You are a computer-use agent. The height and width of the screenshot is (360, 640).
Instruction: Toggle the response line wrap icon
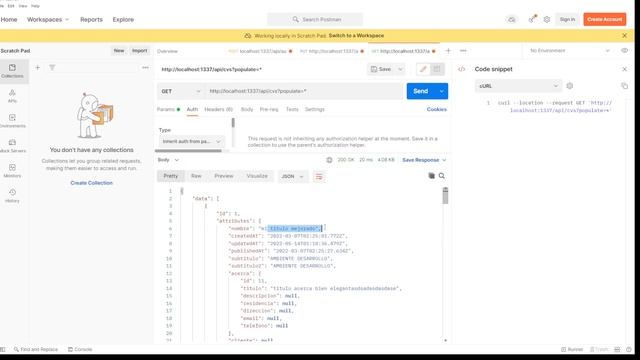tap(319, 176)
